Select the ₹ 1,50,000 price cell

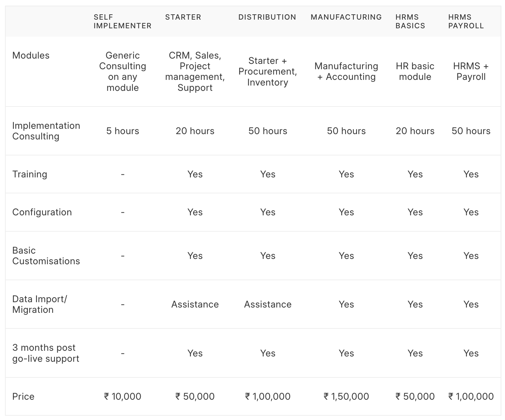(x=346, y=396)
